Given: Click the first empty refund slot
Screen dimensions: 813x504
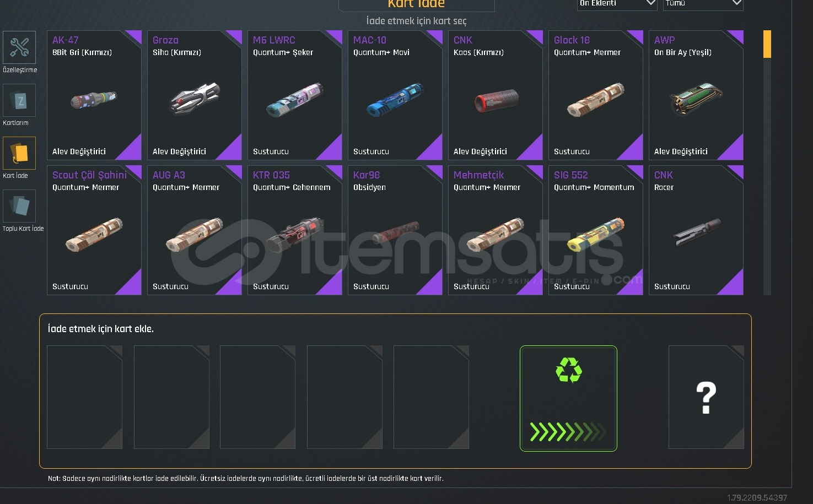Looking at the screenshot, I should (x=84, y=397).
